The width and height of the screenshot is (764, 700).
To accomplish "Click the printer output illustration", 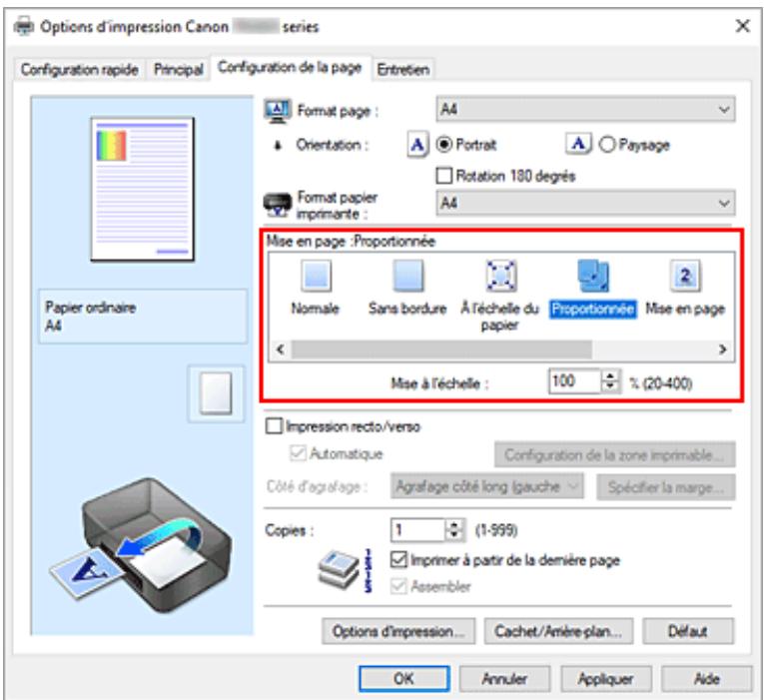I will 141,545.
